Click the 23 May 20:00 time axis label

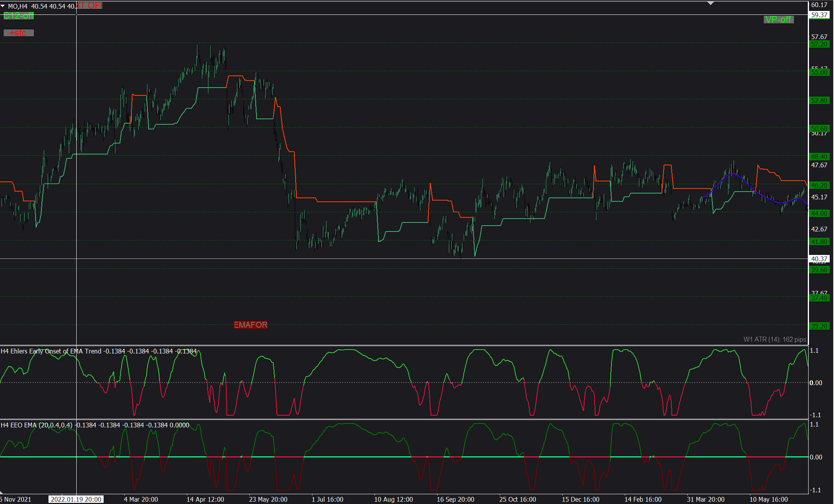[x=268, y=499]
